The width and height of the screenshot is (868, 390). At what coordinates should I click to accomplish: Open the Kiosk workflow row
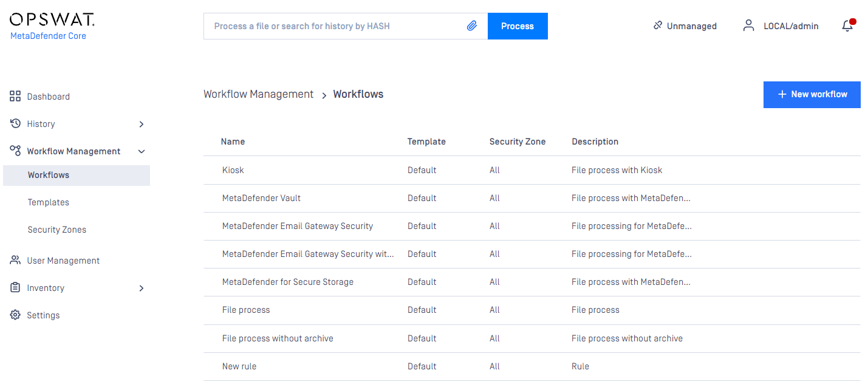click(532, 170)
